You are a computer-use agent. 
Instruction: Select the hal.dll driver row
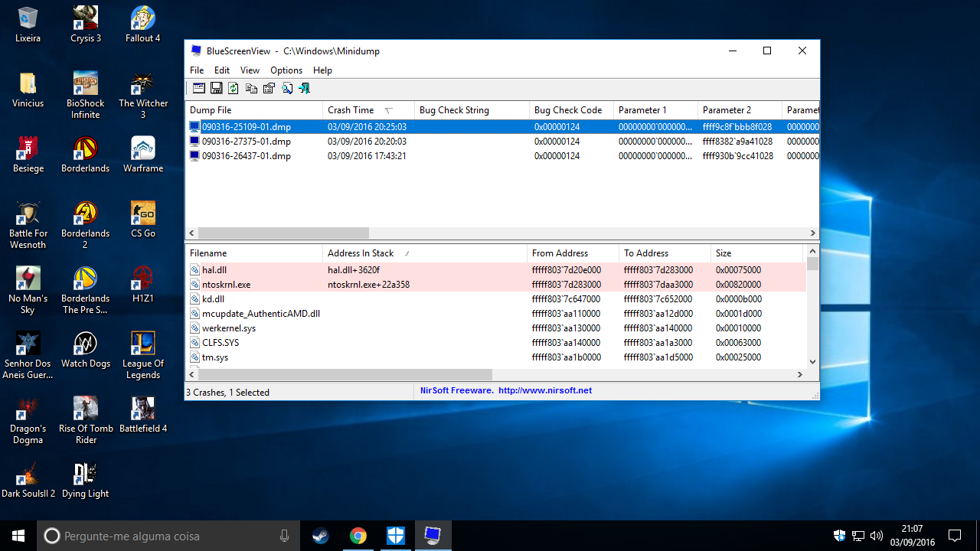coord(496,270)
